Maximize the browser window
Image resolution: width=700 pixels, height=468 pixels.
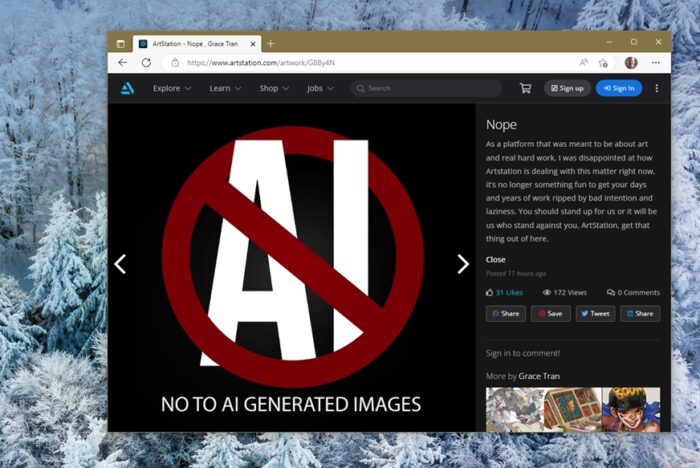[x=634, y=42]
